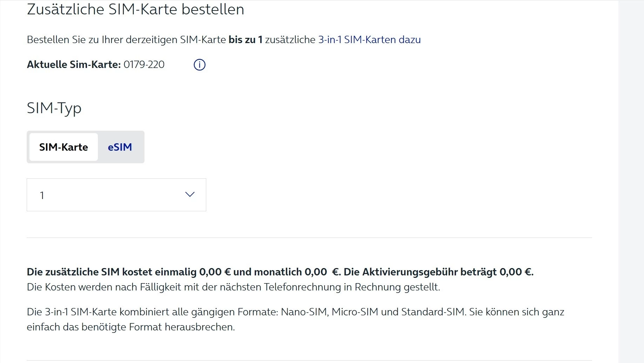Image resolution: width=644 pixels, height=363 pixels.
Task: Click the Telefonrechnung billing sentence
Action: [233, 287]
